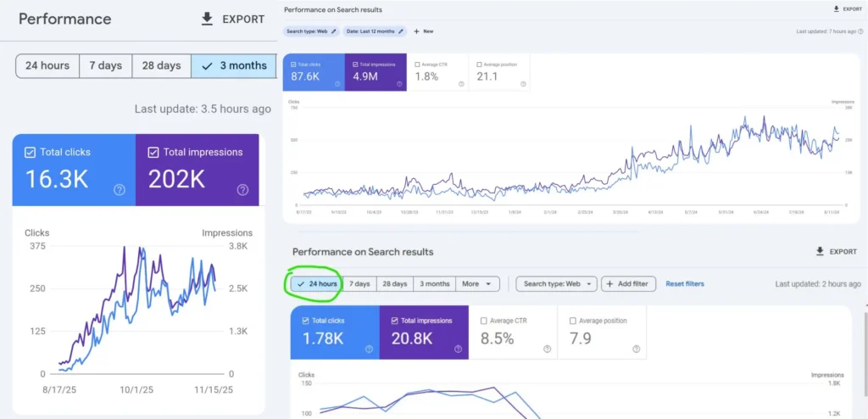The height and width of the screenshot is (419, 868).
Task: Click the pencil icon on the 'Date: Last 12 months' chip
Action: click(x=402, y=31)
